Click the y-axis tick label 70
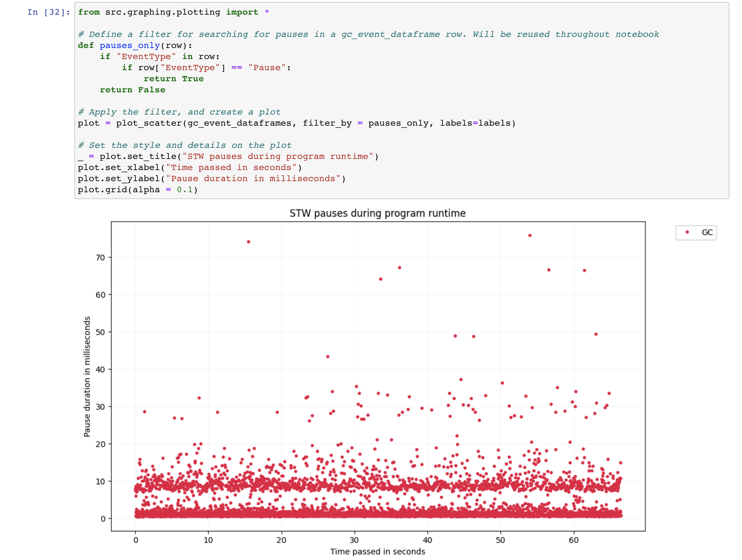Viewport: 742px width, 560px height. 100,258
